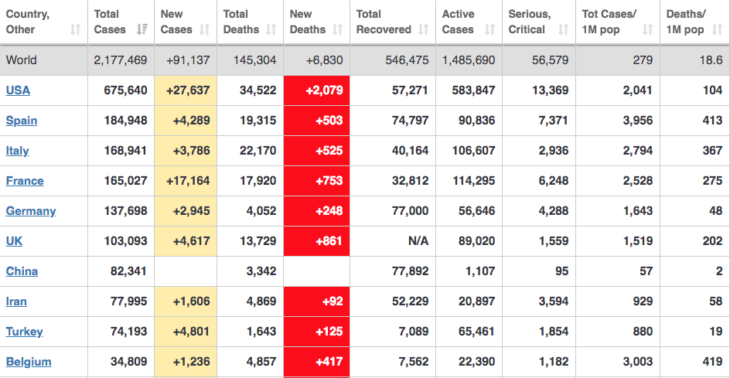Sort by Serious, Critical arrows icon
Viewport: 730px width, 378px height.
coord(563,30)
